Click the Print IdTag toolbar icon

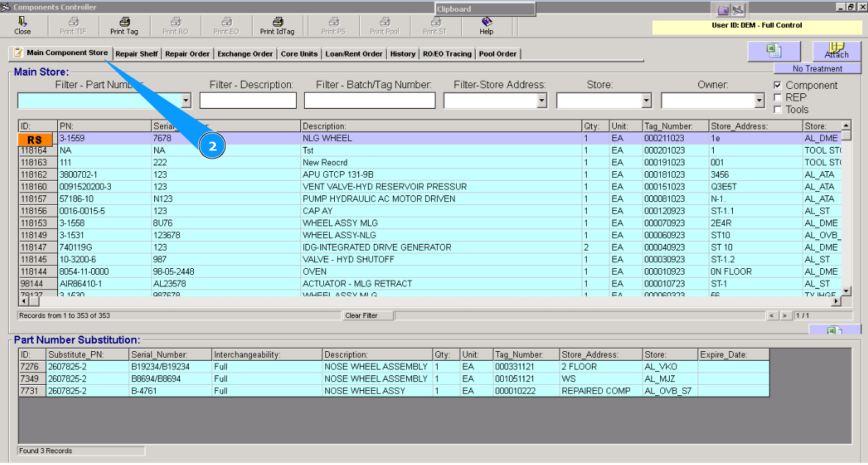click(277, 22)
